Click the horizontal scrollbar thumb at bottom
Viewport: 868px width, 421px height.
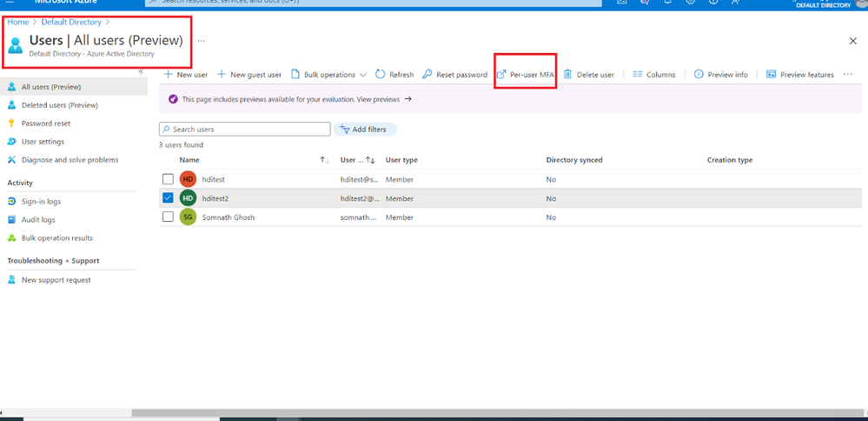point(495,412)
